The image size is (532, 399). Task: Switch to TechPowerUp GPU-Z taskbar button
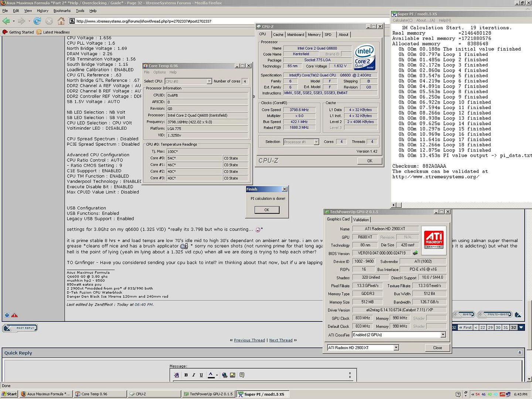click(208, 394)
